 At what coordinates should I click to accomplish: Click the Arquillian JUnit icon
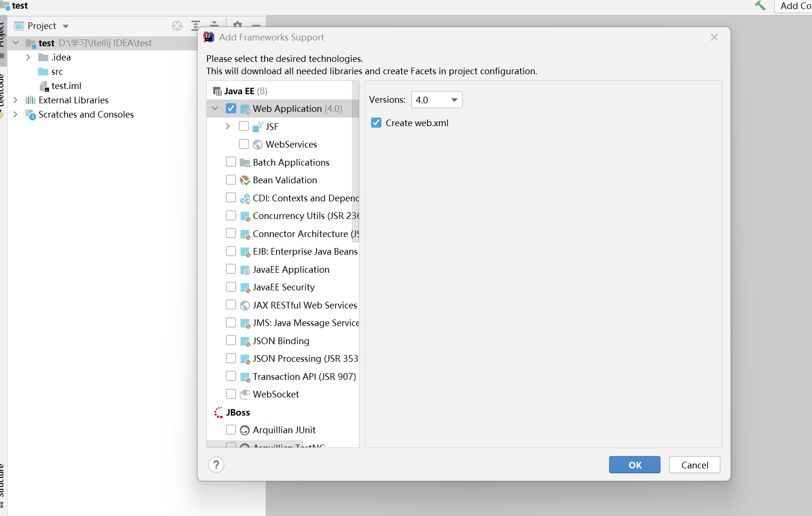pos(245,430)
